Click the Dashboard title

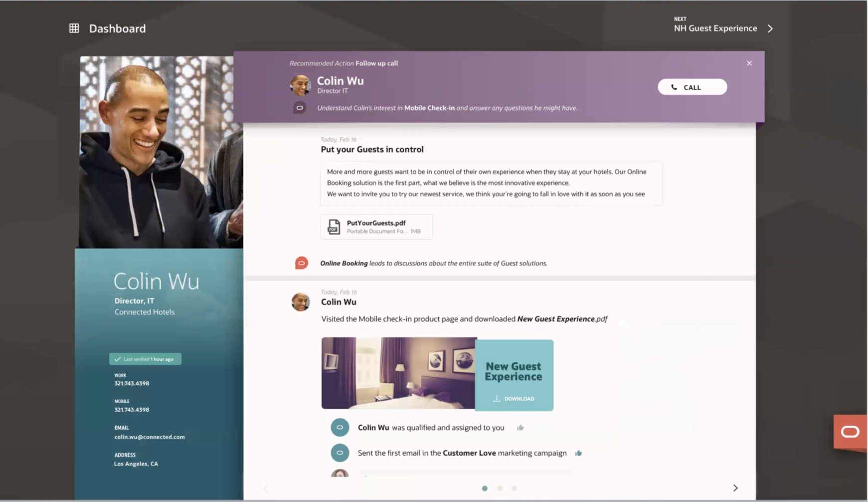[x=117, y=28]
